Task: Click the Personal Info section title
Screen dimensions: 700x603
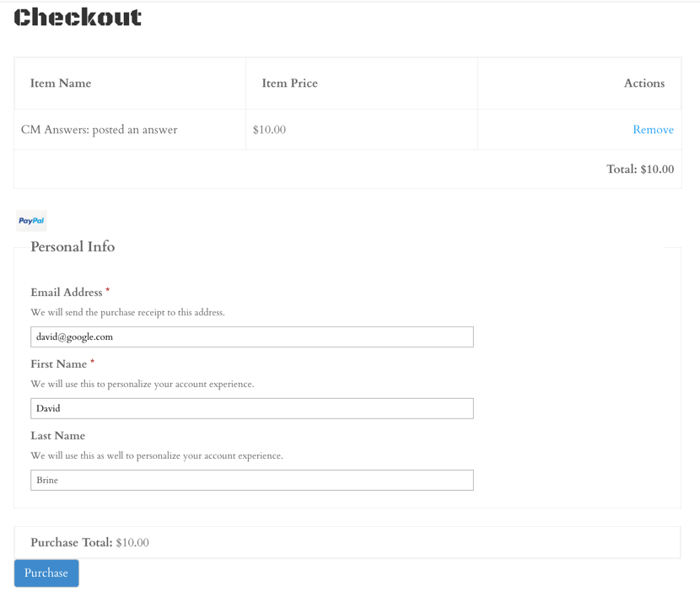Action: pyautogui.click(x=73, y=247)
